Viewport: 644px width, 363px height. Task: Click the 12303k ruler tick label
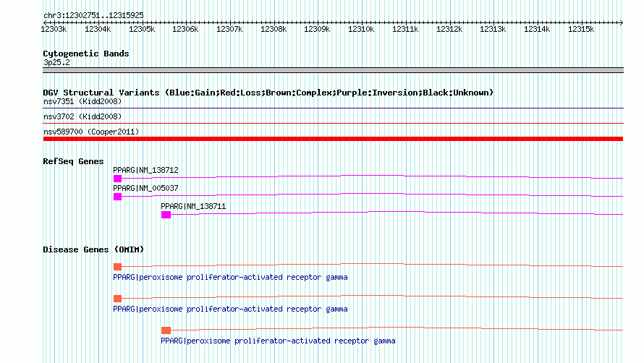coord(54,29)
